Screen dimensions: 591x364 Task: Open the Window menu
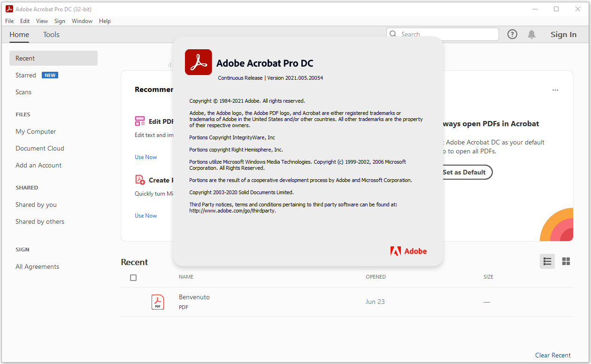coord(82,21)
